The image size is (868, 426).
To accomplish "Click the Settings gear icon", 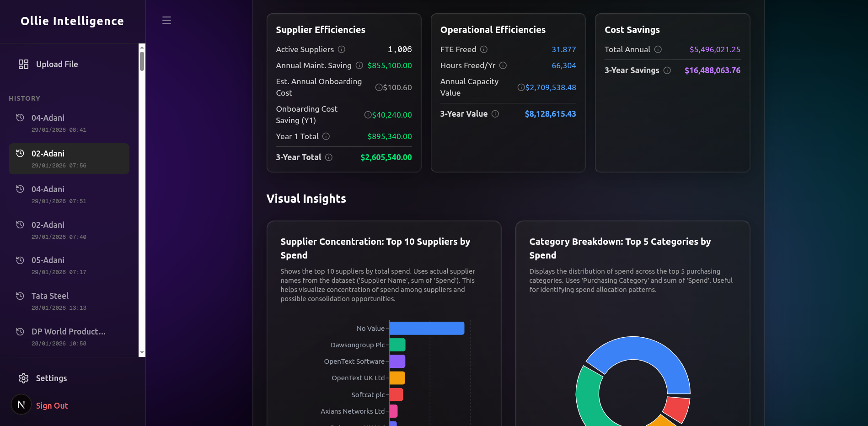I will (23, 378).
